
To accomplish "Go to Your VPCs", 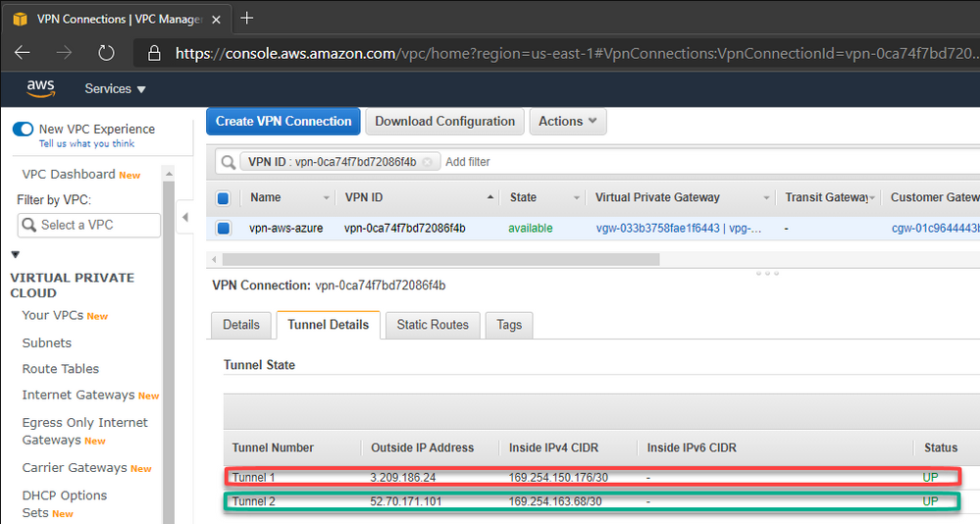I will [53, 315].
